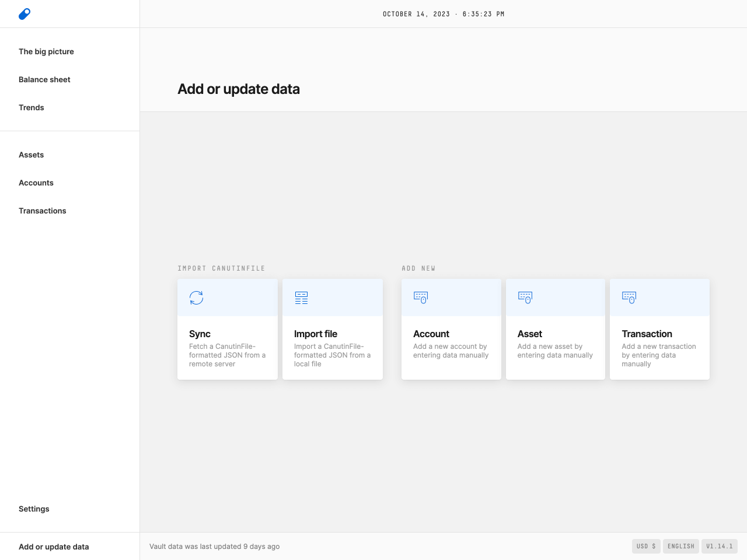This screenshot has width=747, height=560.
Task: Click the Transaction card keyboard icon
Action: click(x=629, y=297)
